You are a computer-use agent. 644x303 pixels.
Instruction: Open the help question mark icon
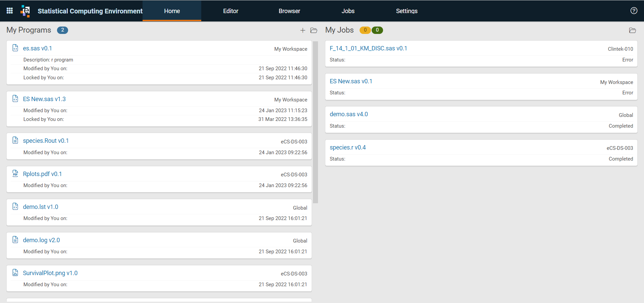(634, 11)
